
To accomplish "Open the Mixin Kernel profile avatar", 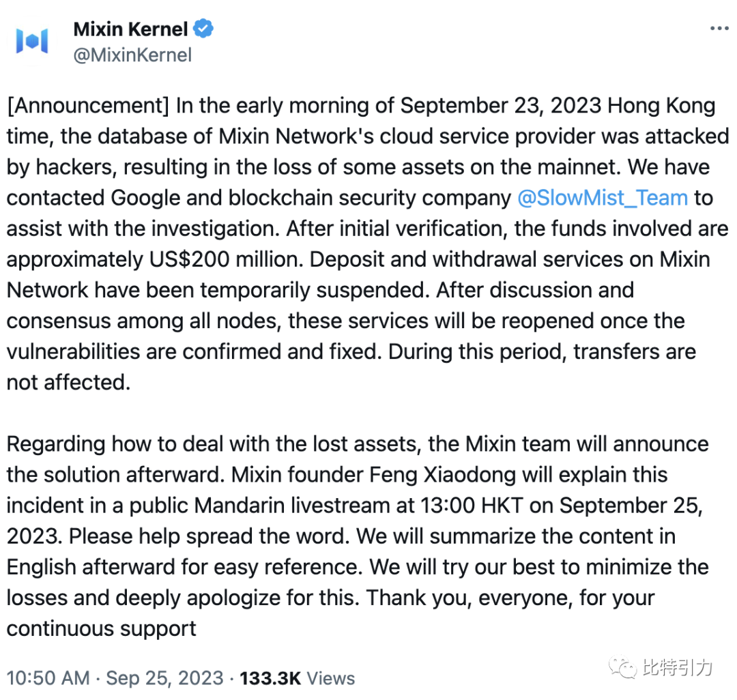I will [32, 41].
